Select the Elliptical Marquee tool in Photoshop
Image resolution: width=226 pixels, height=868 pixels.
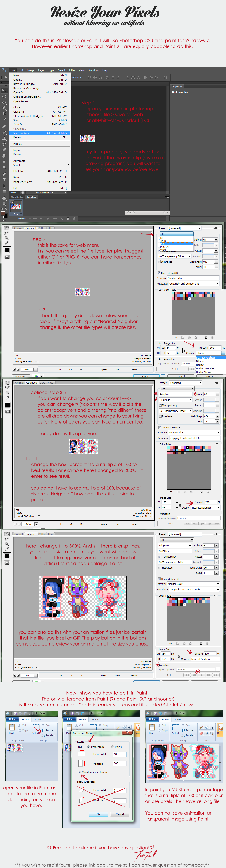tap(4, 97)
